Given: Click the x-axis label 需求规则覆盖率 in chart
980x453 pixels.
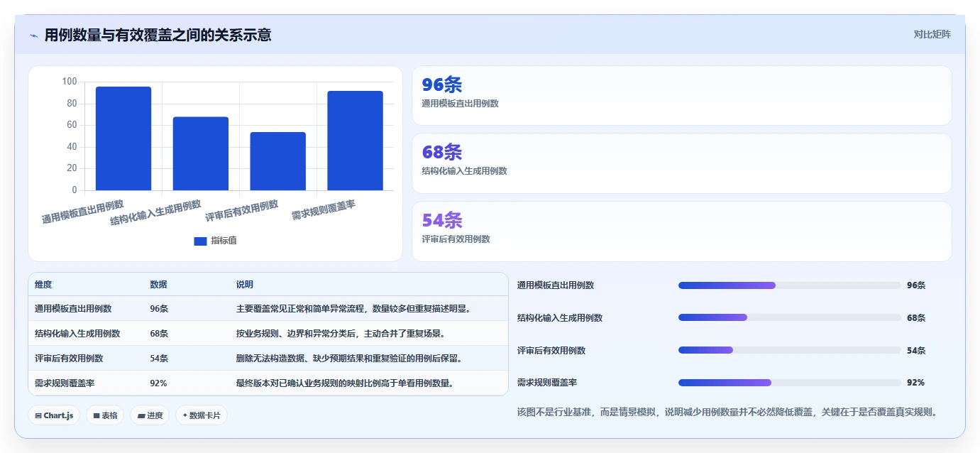Looking at the screenshot, I should [x=324, y=209].
